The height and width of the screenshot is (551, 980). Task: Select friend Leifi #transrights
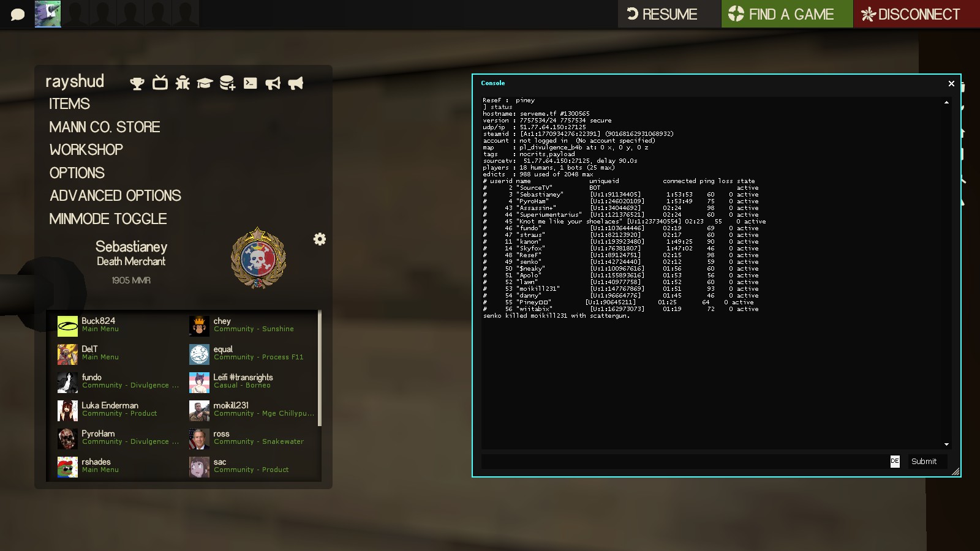click(251, 383)
